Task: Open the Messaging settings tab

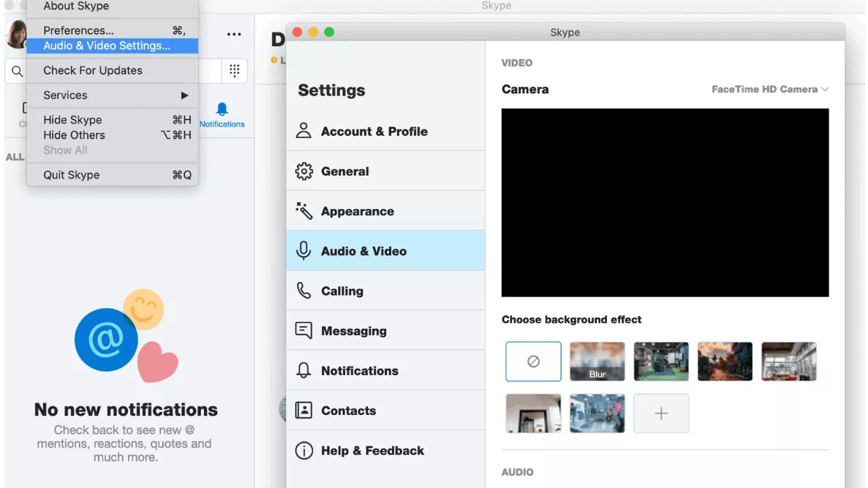Action: pyautogui.click(x=386, y=330)
